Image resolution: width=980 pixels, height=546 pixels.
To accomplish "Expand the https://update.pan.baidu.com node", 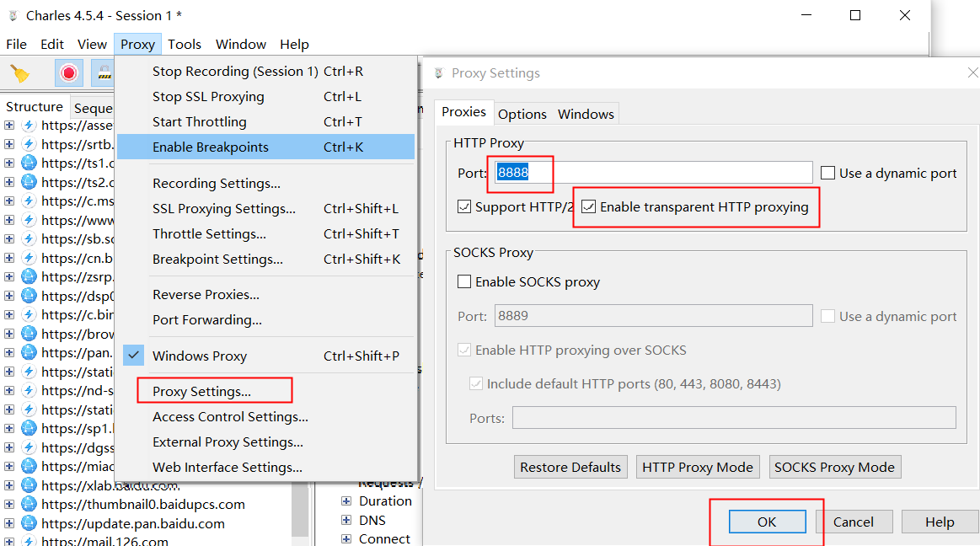I will pos(9,523).
